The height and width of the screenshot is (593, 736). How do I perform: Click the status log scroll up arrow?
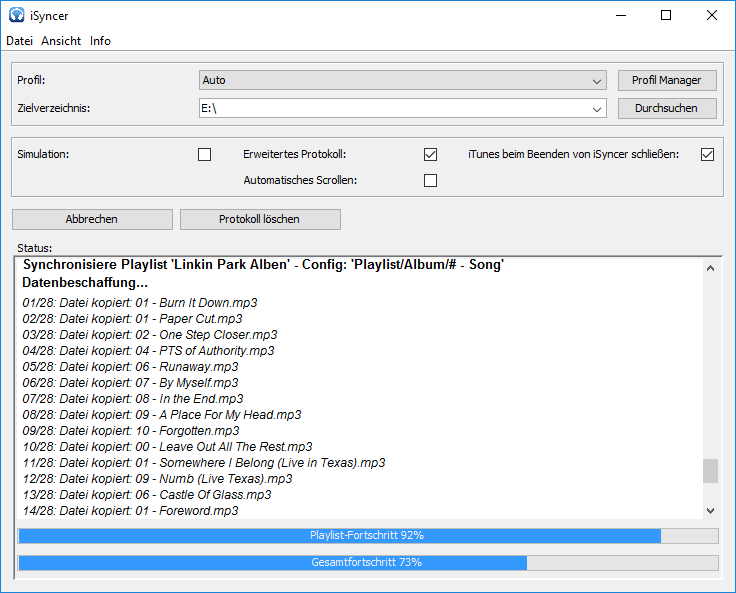[710, 268]
